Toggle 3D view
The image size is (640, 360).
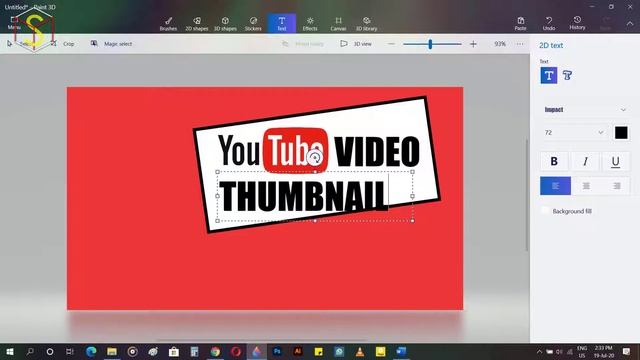(x=356, y=44)
